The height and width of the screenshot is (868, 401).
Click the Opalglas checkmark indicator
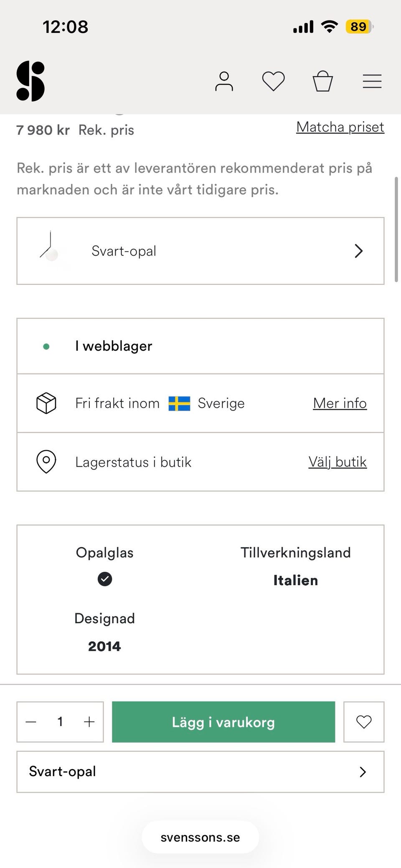[104, 579]
